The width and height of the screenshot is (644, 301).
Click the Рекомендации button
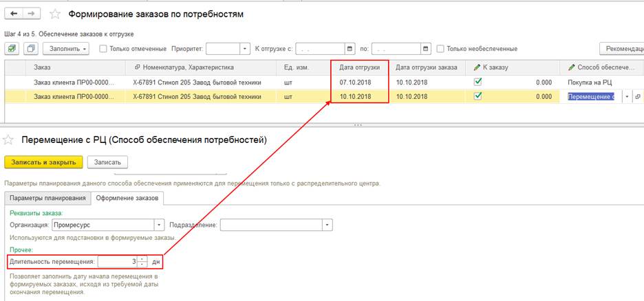[x=622, y=48]
